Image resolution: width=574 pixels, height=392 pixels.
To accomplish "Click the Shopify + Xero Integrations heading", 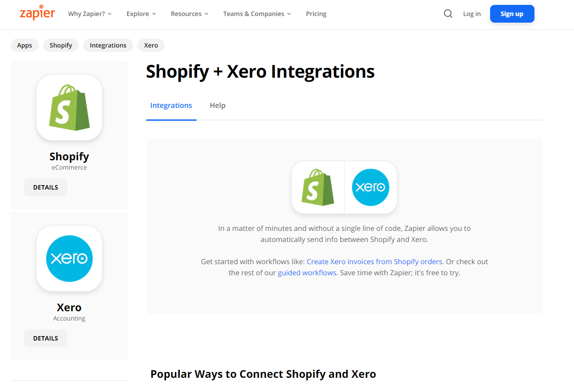I will click(260, 71).
